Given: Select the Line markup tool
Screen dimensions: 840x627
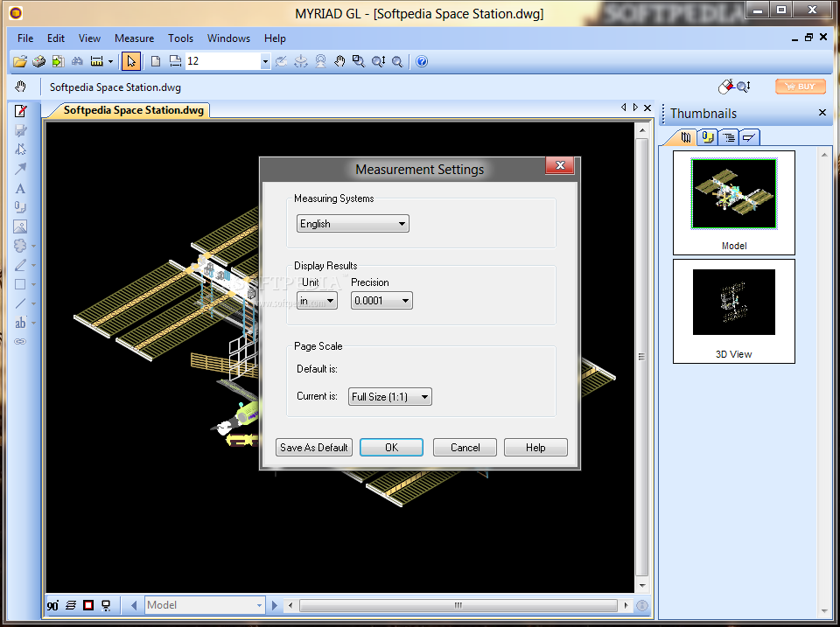Looking at the screenshot, I should (20, 303).
